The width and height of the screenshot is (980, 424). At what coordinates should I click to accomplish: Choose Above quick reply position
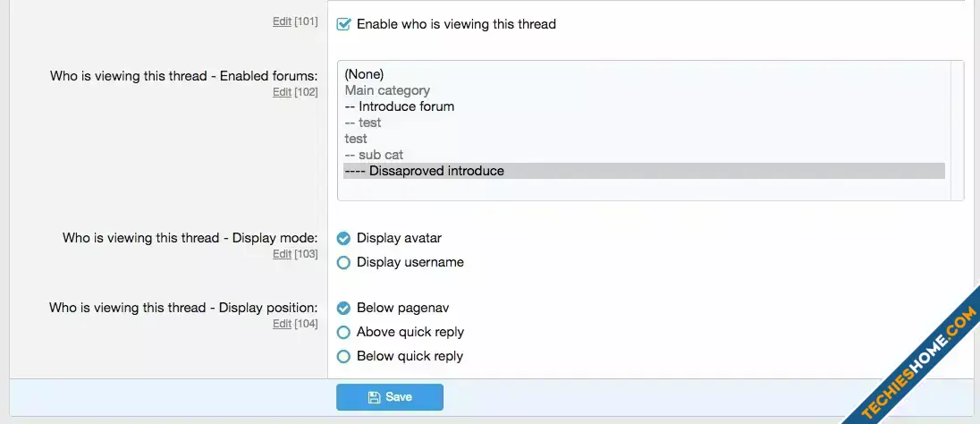click(343, 332)
